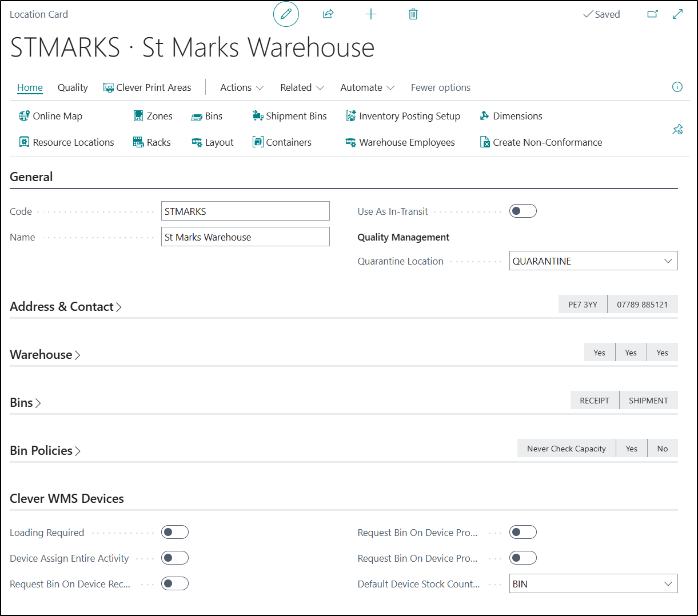
Task: Click Fewer options link
Action: pos(440,87)
